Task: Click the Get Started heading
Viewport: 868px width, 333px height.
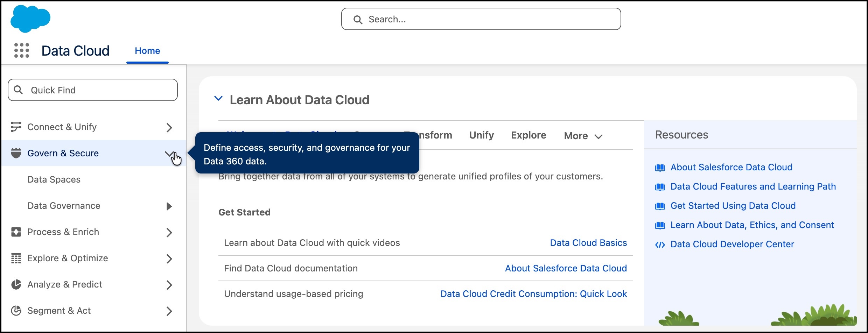Action: point(244,212)
